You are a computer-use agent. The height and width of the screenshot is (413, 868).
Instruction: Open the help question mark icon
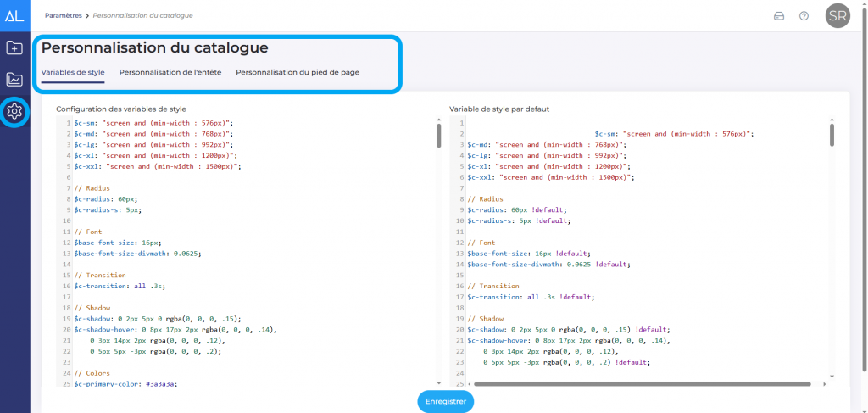[804, 16]
